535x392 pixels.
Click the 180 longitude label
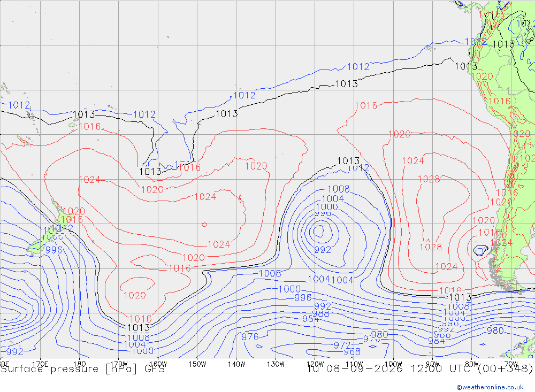(x=80, y=364)
